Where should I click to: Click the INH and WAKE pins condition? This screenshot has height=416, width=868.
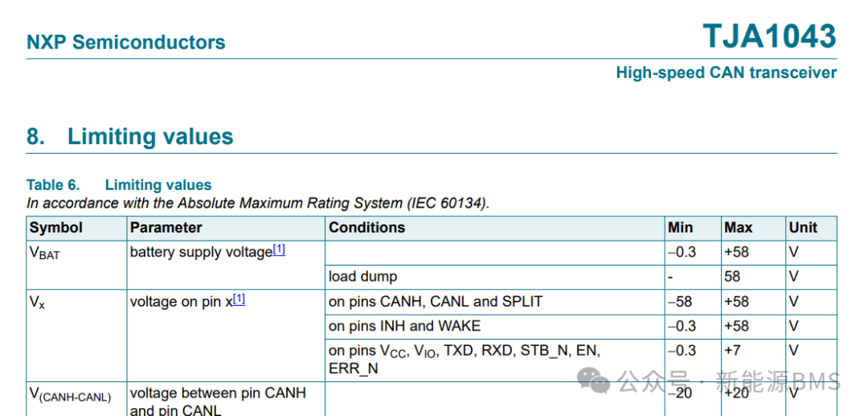coord(404,326)
